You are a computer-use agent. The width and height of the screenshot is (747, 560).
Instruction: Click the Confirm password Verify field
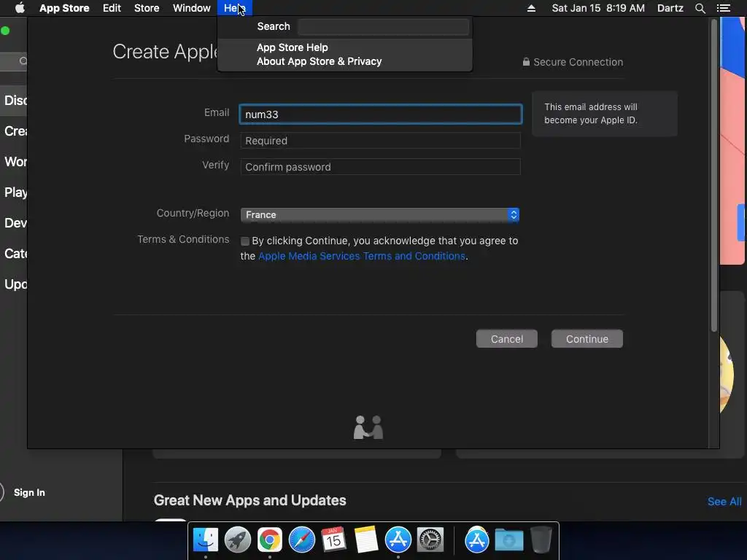click(x=380, y=167)
